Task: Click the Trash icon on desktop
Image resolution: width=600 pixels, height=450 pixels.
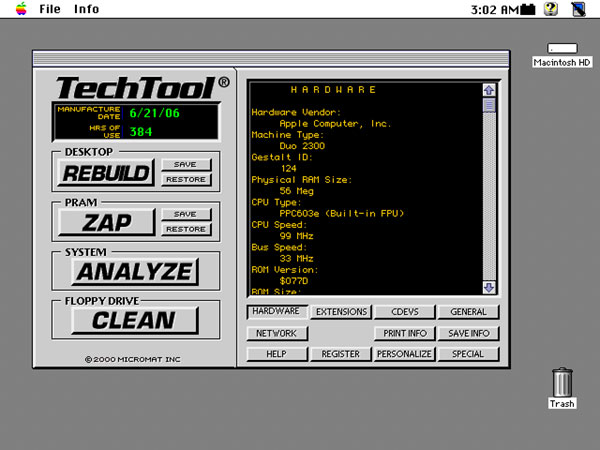Action: (x=562, y=383)
